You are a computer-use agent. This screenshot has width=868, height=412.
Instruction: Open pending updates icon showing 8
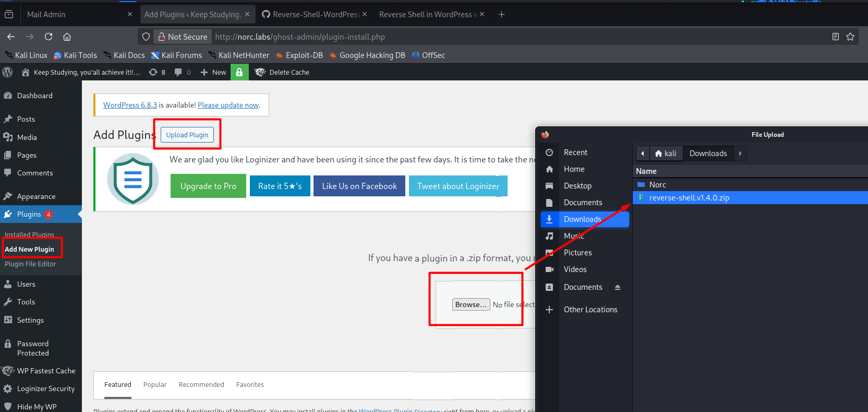[157, 72]
